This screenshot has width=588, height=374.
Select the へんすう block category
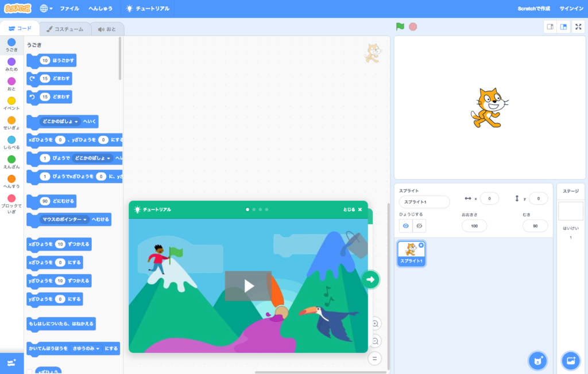11,182
